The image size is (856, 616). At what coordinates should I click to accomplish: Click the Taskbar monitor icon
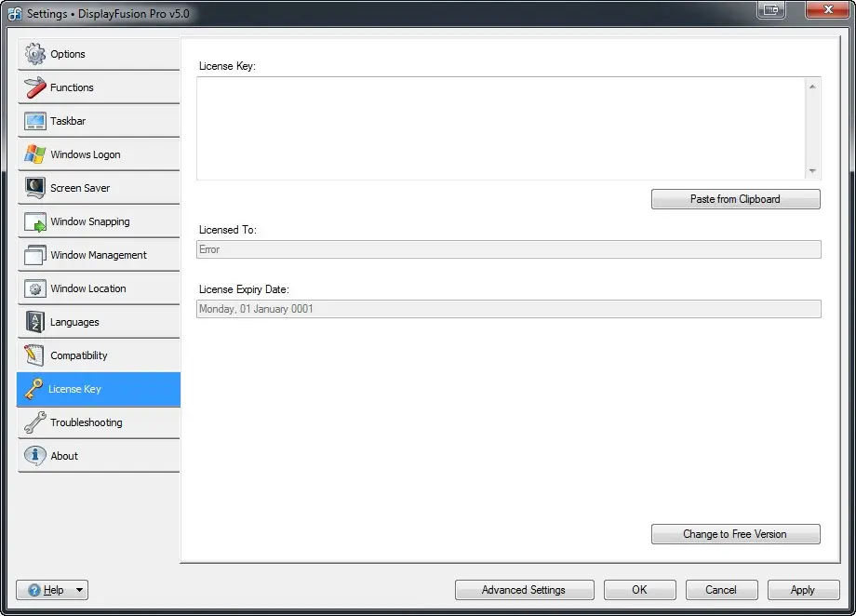35,121
